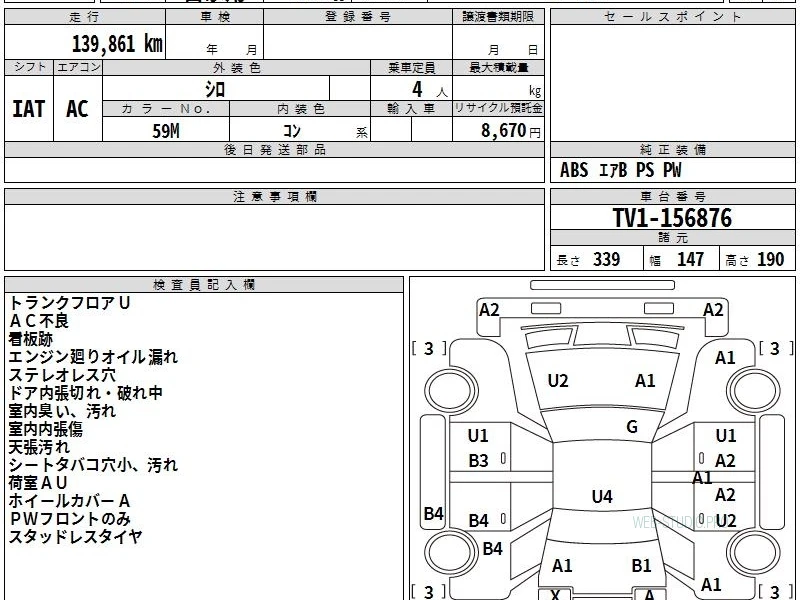Click the シフト header cell
Viewport: 800px width, 600px height.
29,67
